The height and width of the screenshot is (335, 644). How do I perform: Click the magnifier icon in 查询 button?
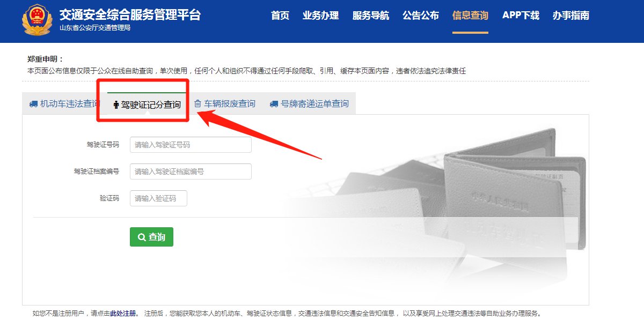pos(142,237)
